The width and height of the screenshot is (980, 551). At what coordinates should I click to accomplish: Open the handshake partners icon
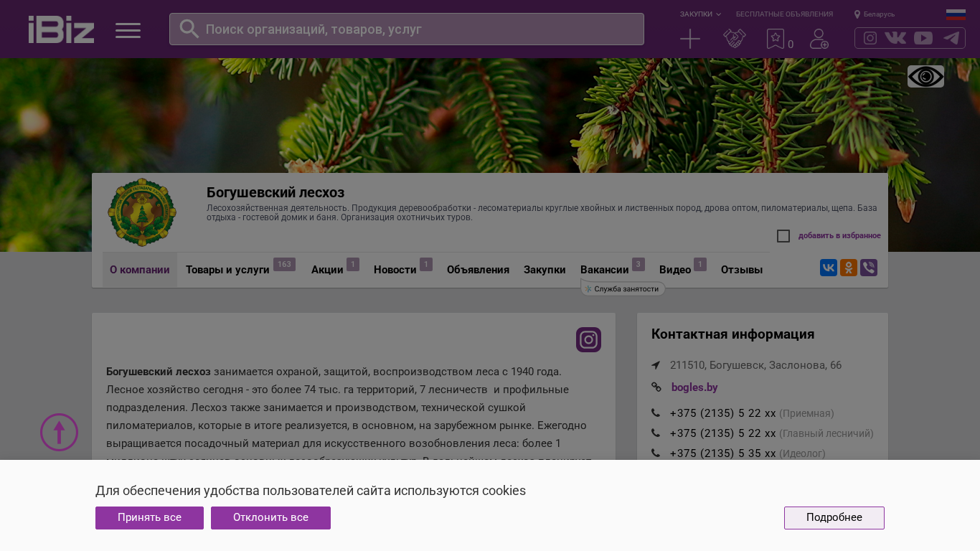[734, 39]
